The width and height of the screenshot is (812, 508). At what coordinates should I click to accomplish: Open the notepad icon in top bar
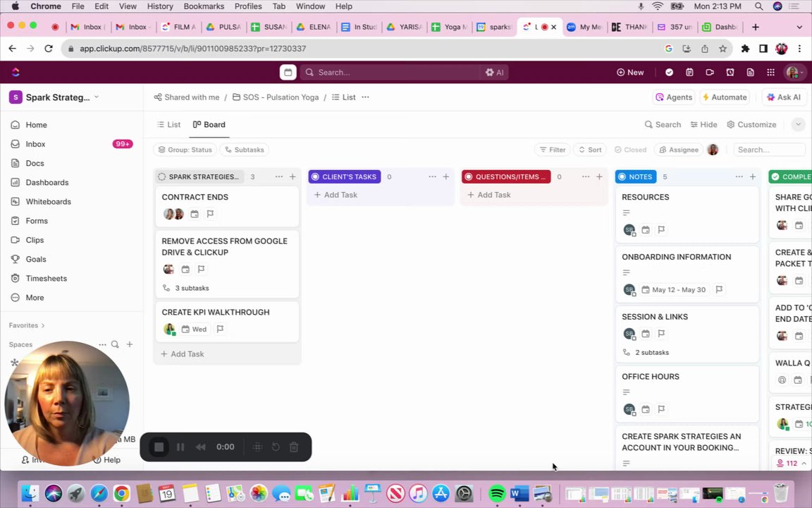pyautogui.click(x=689, y=73)
